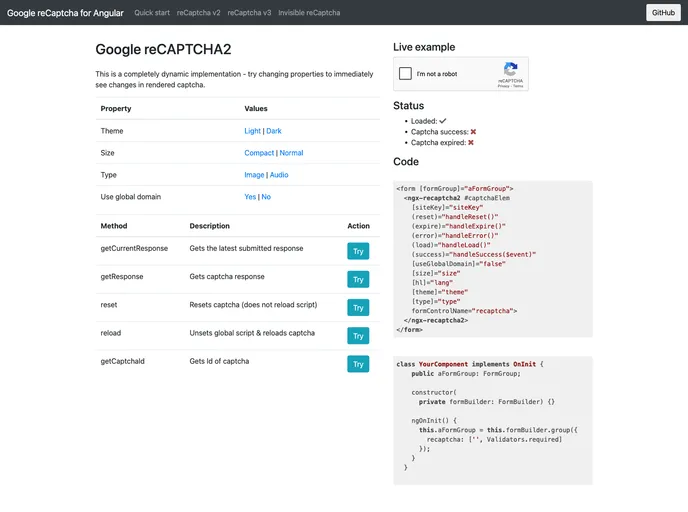
Task: Click the (reset)="handleReset()" code line
Action: pyautogui.click(x=455, y=217)
